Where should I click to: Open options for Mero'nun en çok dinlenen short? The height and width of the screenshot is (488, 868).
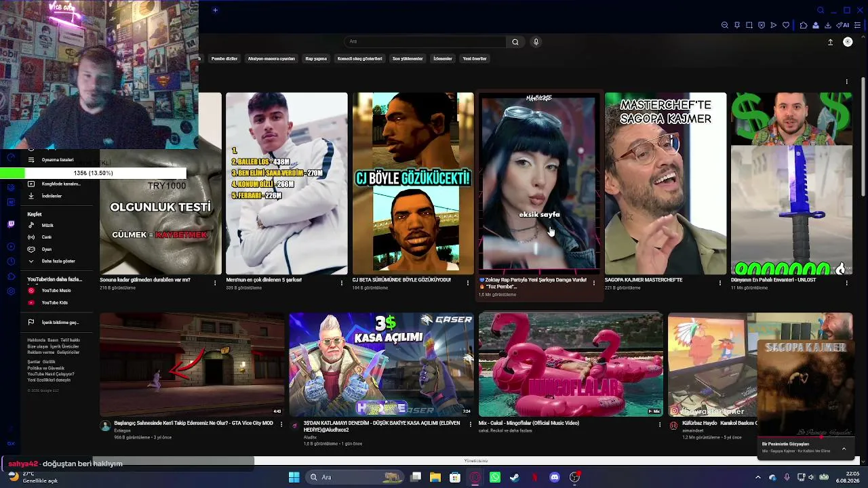(342, 283)
